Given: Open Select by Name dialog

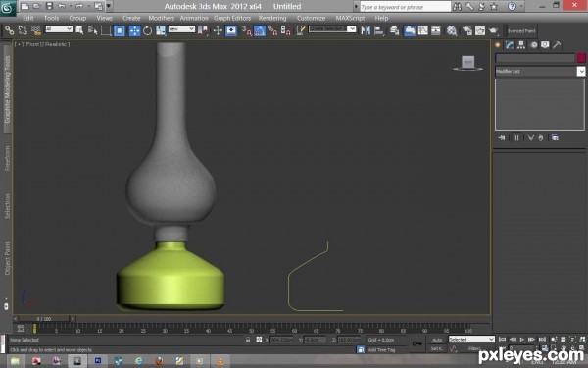Looking at the screenshot, I should (92, 30).
